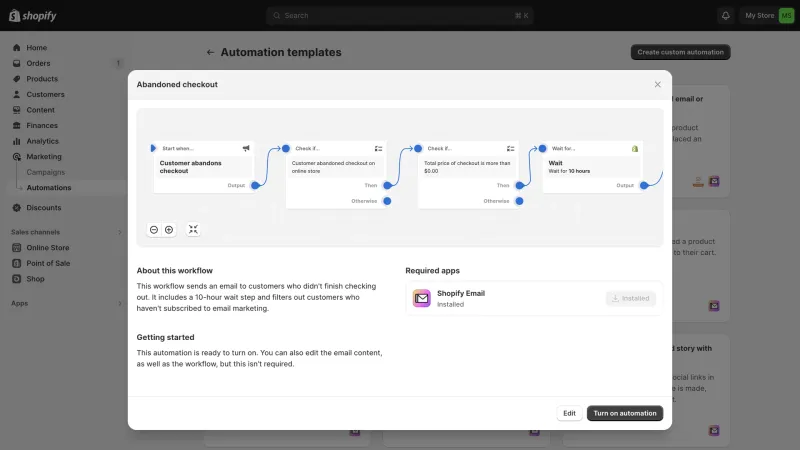Click the Marketing target icon
Image resolution: width=800 pixels, height=450 pixels.
click(16, 157)
